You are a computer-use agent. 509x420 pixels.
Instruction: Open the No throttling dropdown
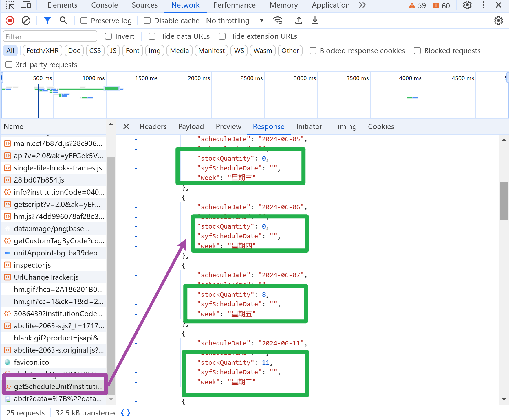tap(235, 21)
